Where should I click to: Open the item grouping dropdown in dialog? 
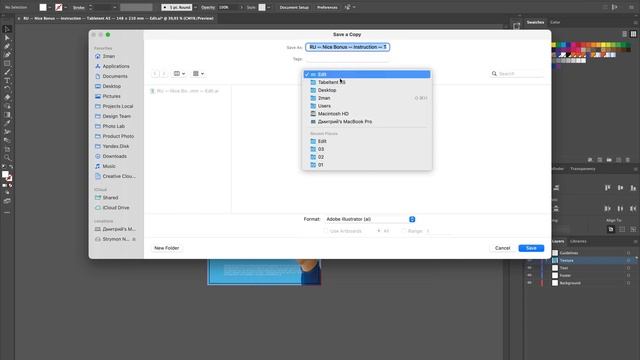pyautogui.click(x=198, y=74)
